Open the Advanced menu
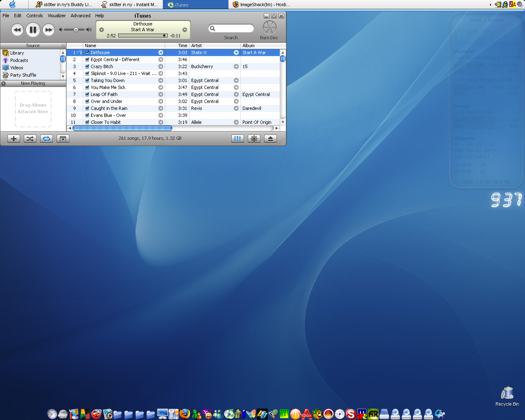525x420 pixels. (80, 16)
